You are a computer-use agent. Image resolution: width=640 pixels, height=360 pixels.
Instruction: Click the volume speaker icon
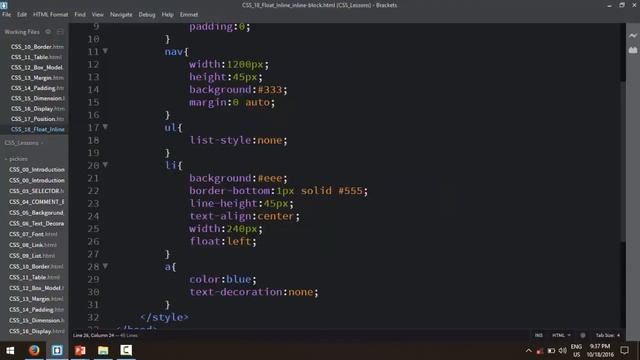tap(562, 351)
